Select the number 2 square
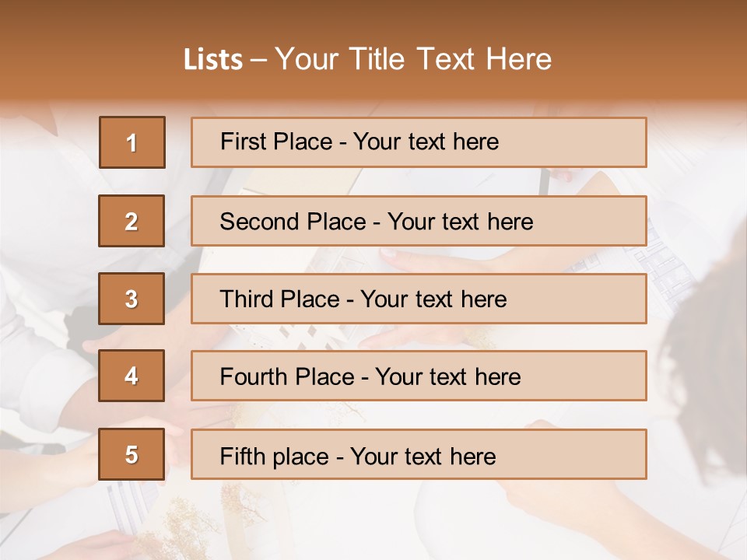The image size is (747, 560). (x=132, y=221)
